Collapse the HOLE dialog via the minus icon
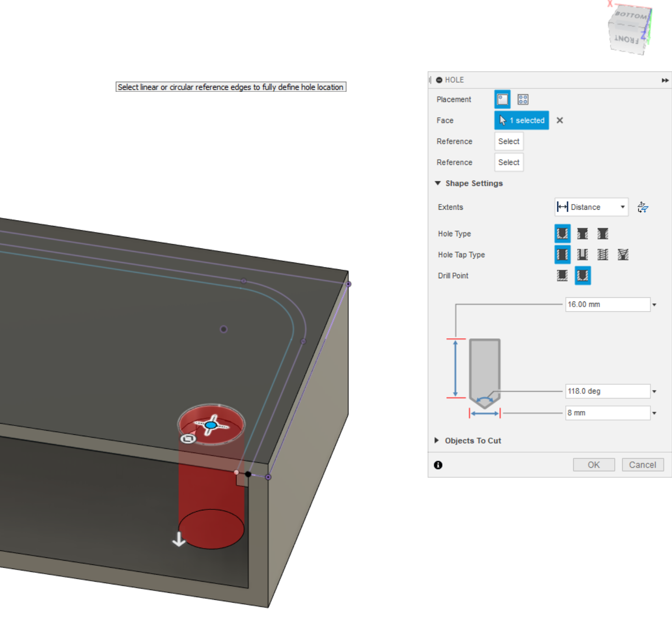The height and width of the screenshot is (617, 672). 439,80
